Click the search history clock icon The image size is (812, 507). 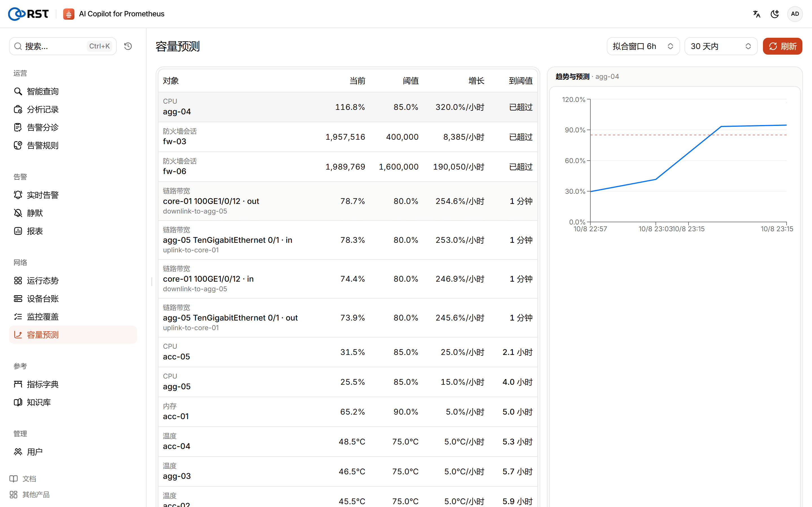point(128,46)
